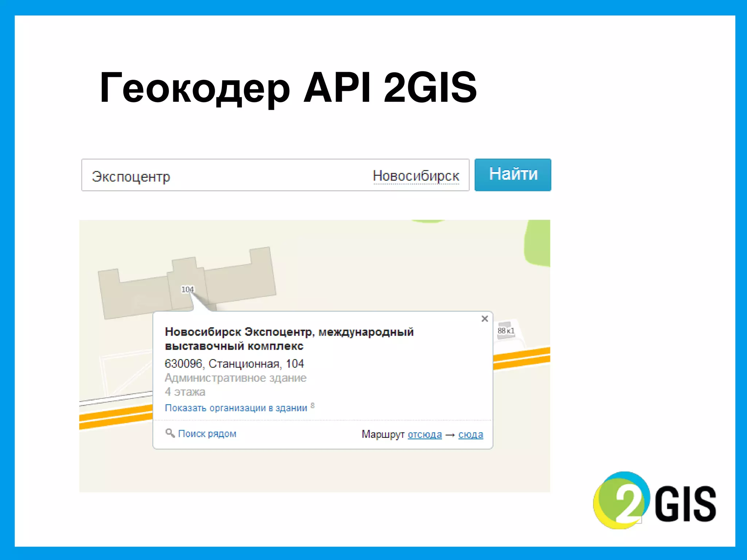Image resolution: width=747 pixels, height=560 pixels.
Task: Click the 4 этажа text
Action: [185, 392]
